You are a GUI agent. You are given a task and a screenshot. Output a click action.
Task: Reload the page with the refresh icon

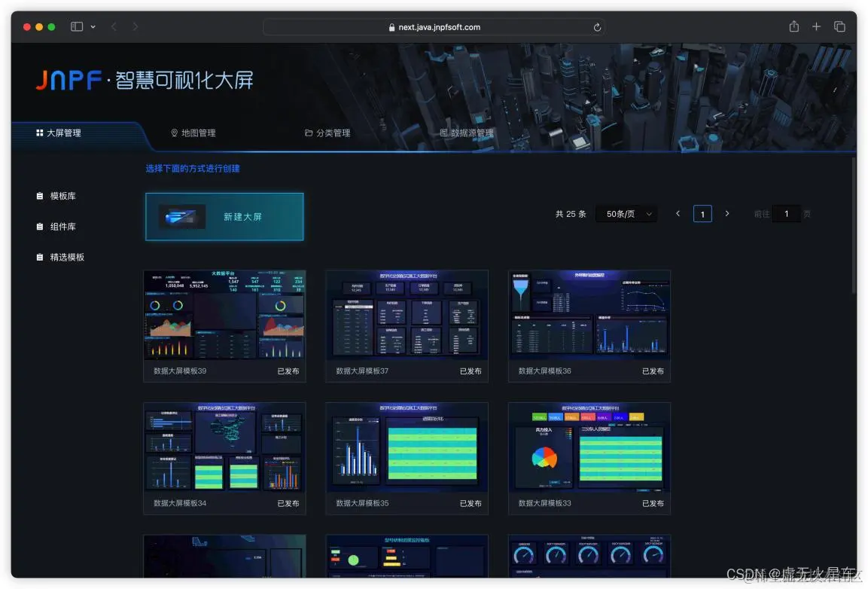[x=597, y=27]
